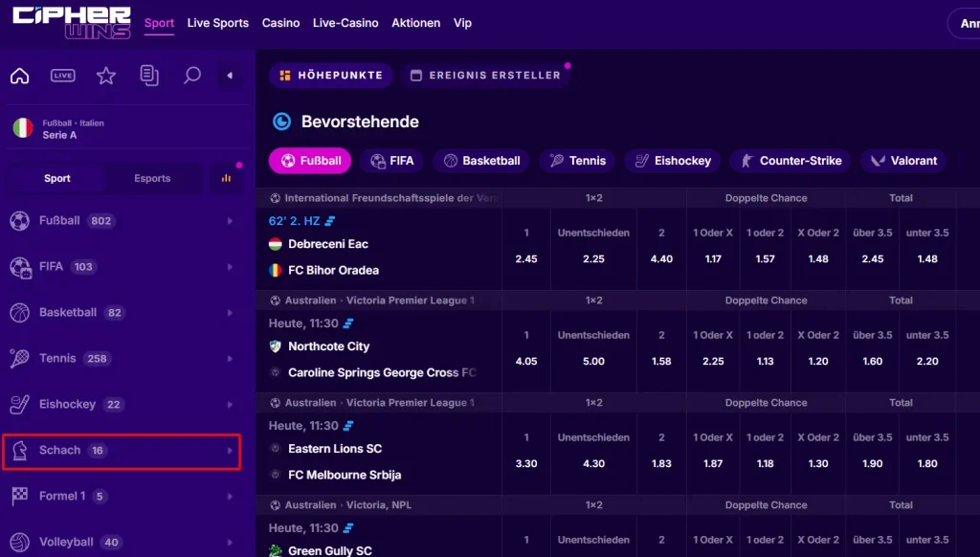Image resolution: width=980 pixels, height=557 pixels.
Task: Click the Bevorstehende clock icon
Action: (282, 122)
